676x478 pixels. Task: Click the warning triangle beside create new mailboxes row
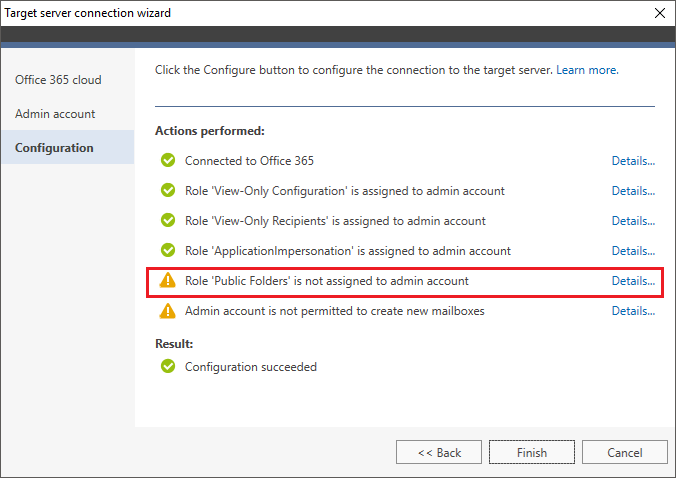pos(168,310)
